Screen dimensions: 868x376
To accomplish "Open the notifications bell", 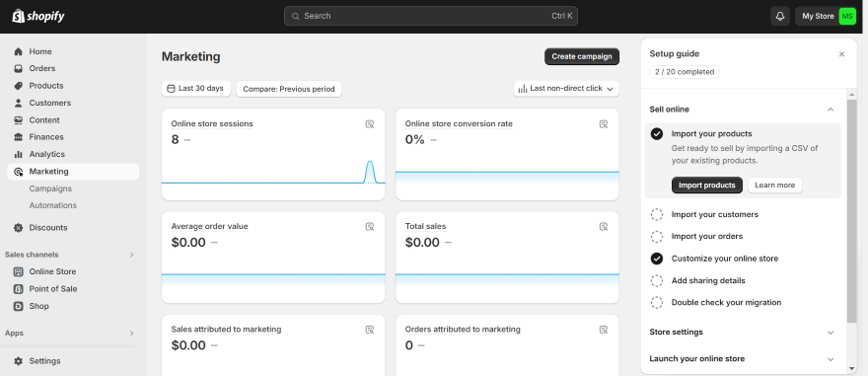I will tap(780, 16).
